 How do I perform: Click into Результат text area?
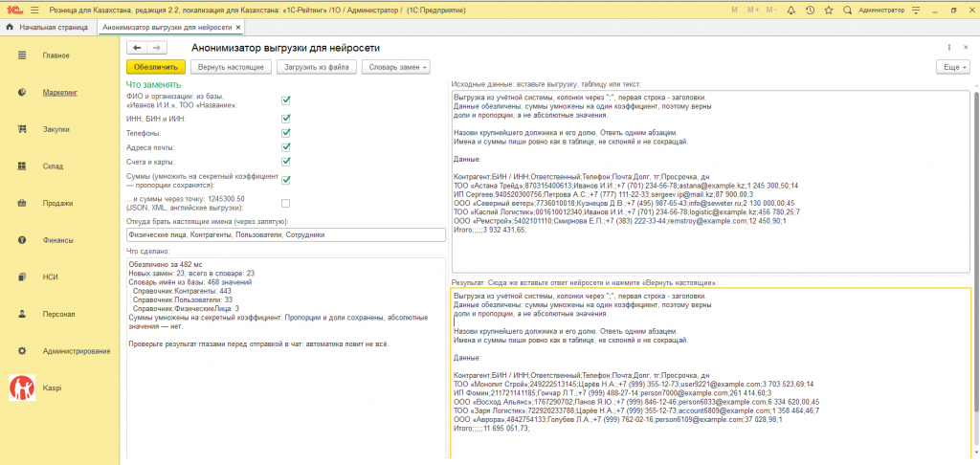click(711, 374)
